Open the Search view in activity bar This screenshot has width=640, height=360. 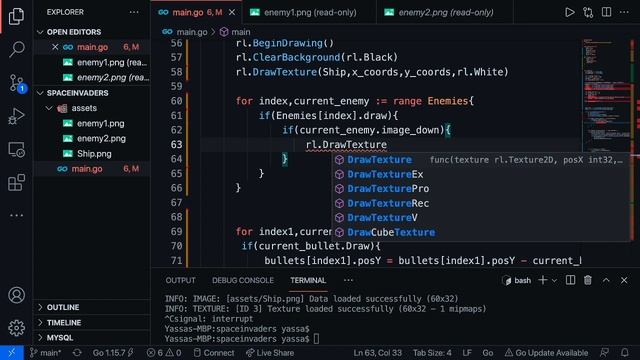tap(16, 49)
